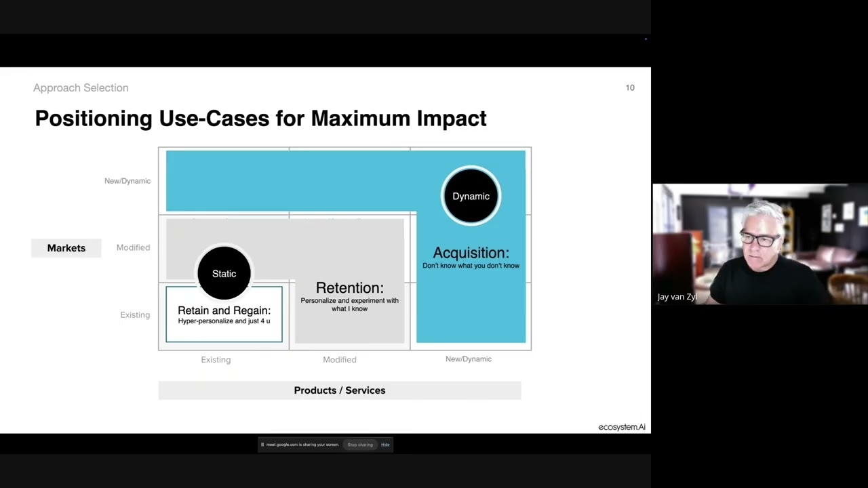The image size is (868, 488).
Task: Click the Modified label on the Markets axis
Action: tap(133, 247)
